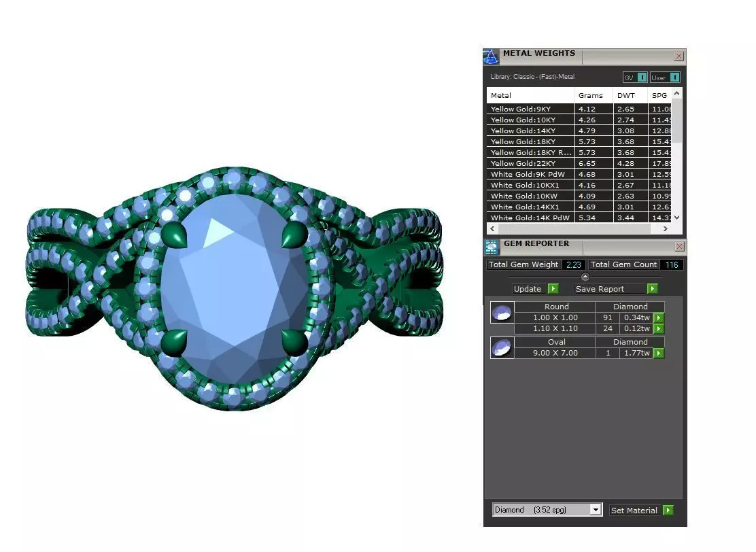Screen dimensions: 756x552
Task: Select the White Gold:14K PdW row
Action: [x=579, y=218]
